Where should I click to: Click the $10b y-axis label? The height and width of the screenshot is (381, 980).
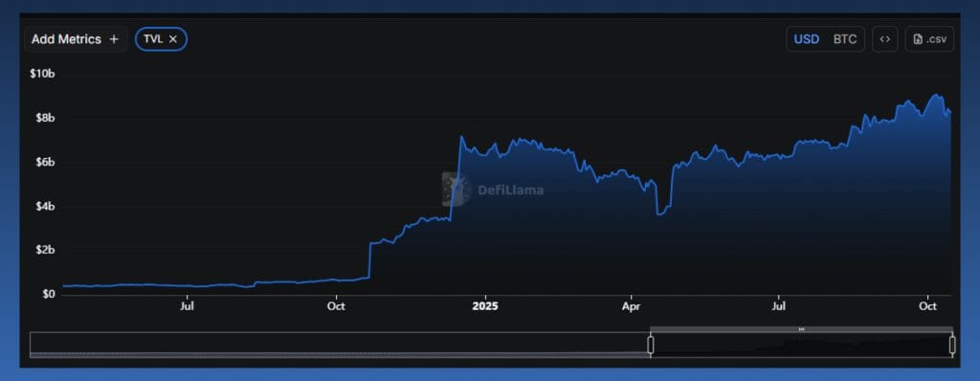[42, 74]
